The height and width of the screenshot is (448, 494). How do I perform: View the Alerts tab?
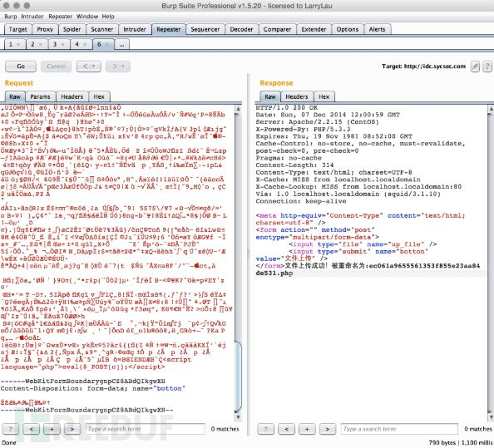pos(377,29)
